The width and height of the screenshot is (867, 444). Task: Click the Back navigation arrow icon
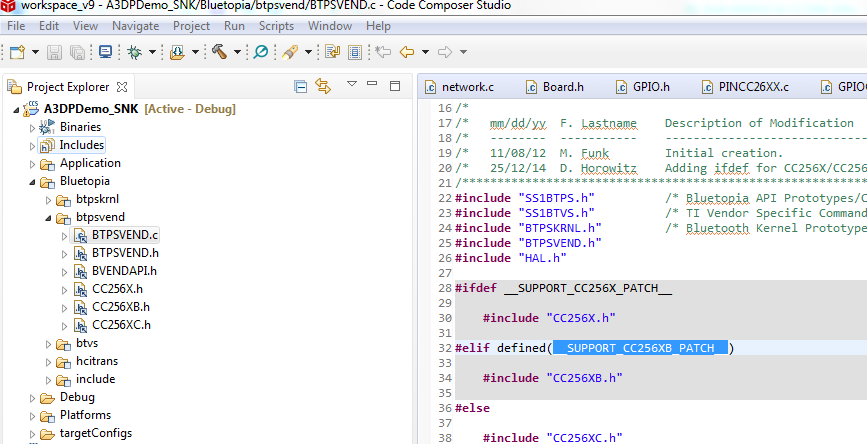click(x=407, y=52)
